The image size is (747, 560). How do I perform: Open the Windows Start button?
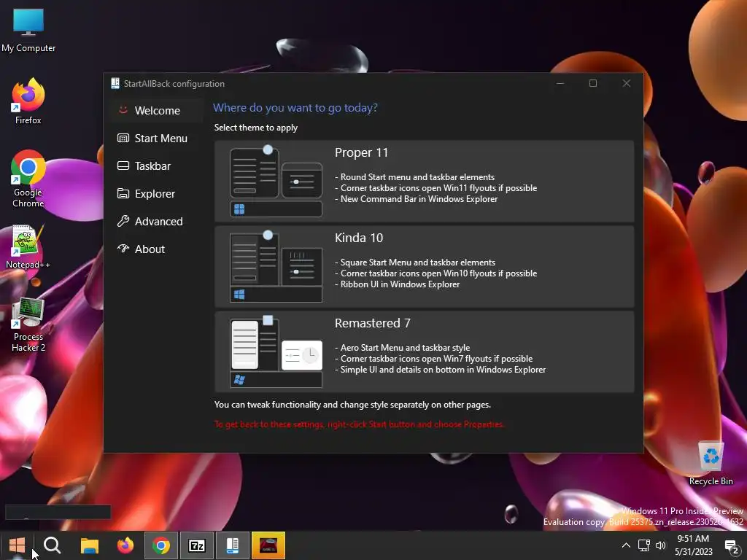coord(18,545)
